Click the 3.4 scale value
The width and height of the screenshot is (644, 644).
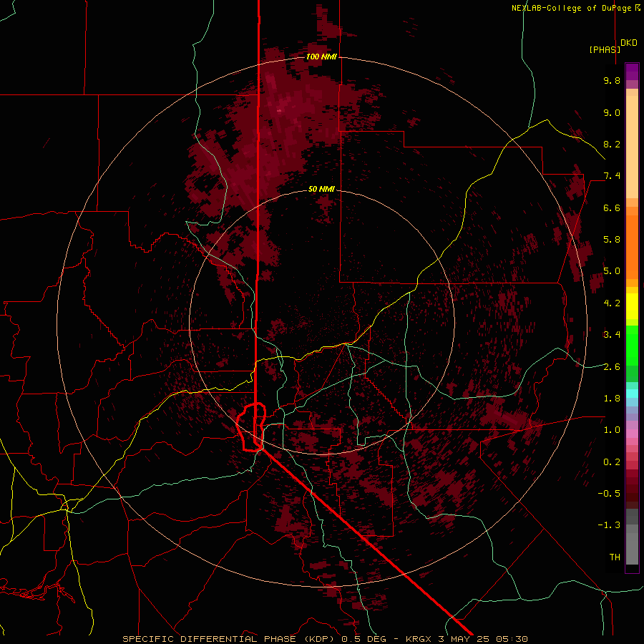612,335
